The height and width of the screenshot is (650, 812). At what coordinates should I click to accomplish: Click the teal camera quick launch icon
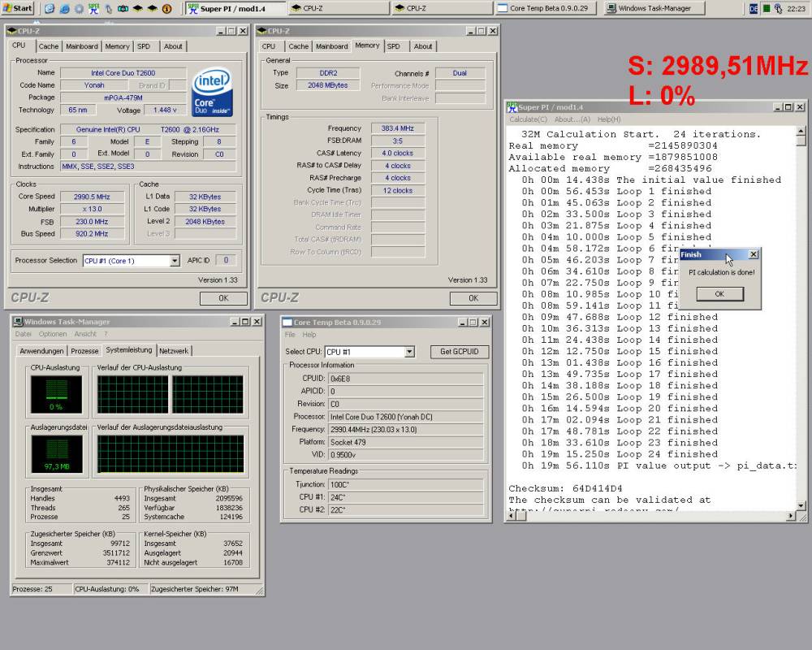123,8
